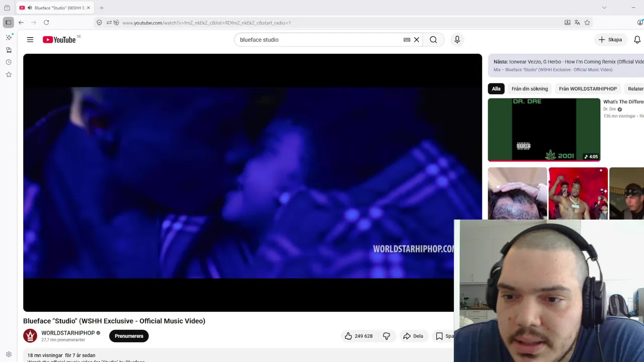
Task: Open site permissions icon in address bar
Action: pyautogui.click(x=109, y=23)
